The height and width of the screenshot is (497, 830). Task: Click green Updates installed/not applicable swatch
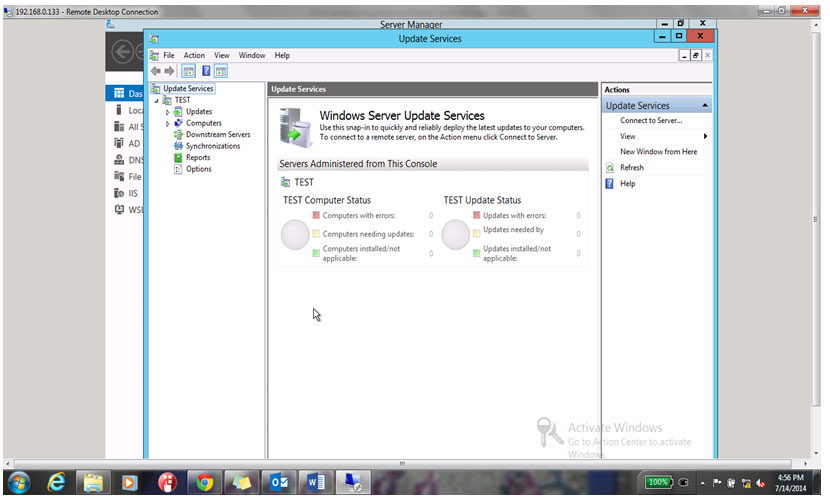[476, 254]
